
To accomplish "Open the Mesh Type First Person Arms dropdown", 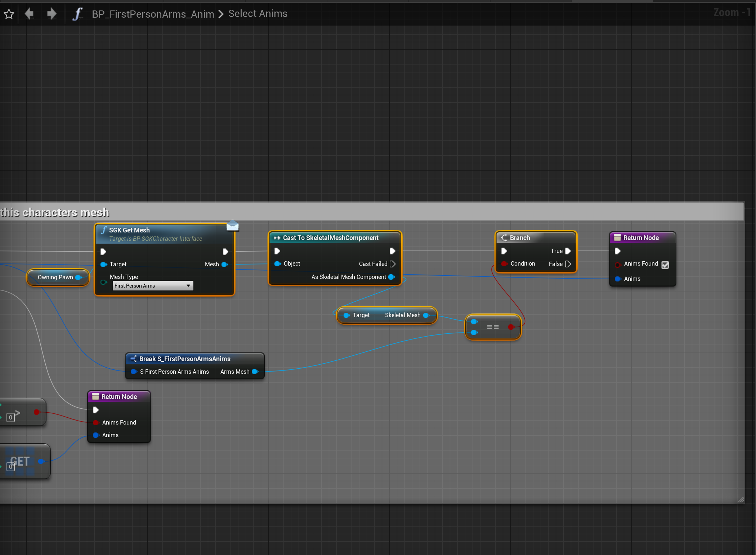I will point(153,286).
